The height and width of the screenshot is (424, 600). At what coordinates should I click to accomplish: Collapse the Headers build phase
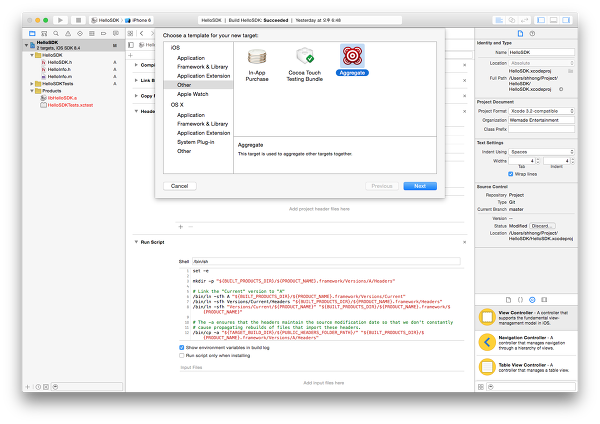point(136,111)
